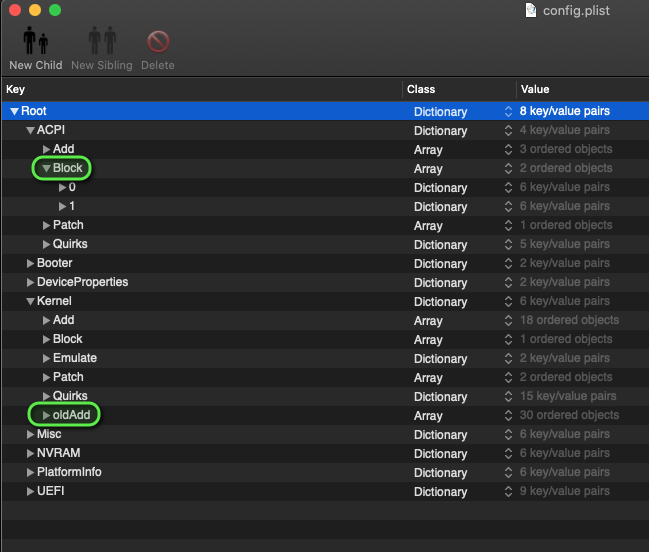
Task: Select the Kernel key label
Action: tap(54, 301)
